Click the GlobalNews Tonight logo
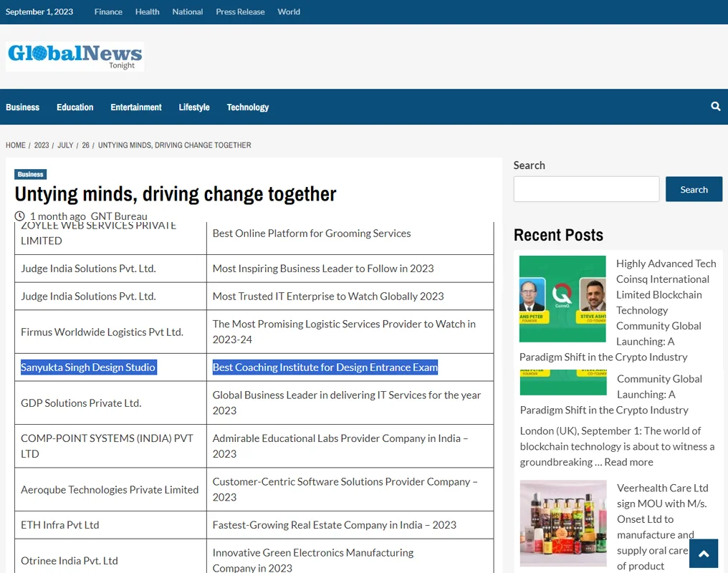 (x=75, y=56)
